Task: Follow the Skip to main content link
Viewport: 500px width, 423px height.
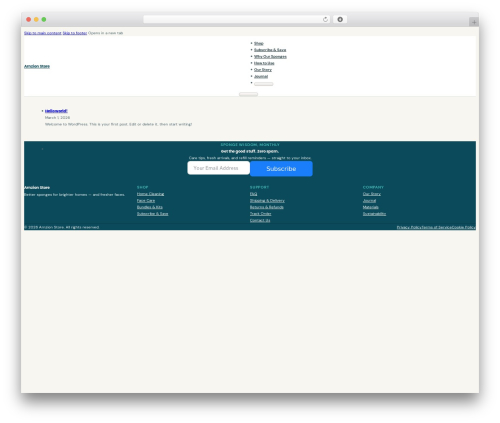Action: [43, 33]
